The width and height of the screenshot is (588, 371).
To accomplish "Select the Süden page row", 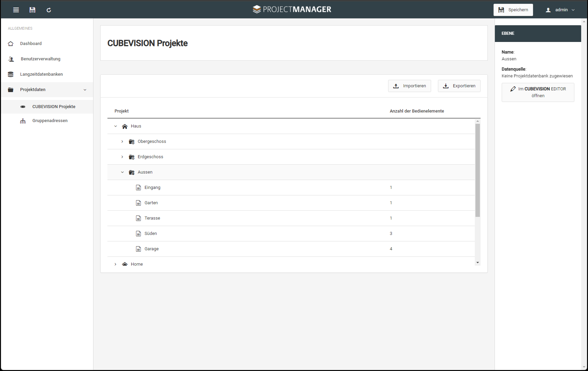I will 291,234.
